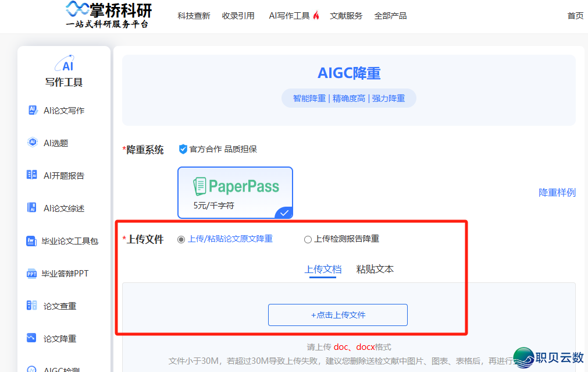Open 文献服务 in top navigation

(346, 16)
